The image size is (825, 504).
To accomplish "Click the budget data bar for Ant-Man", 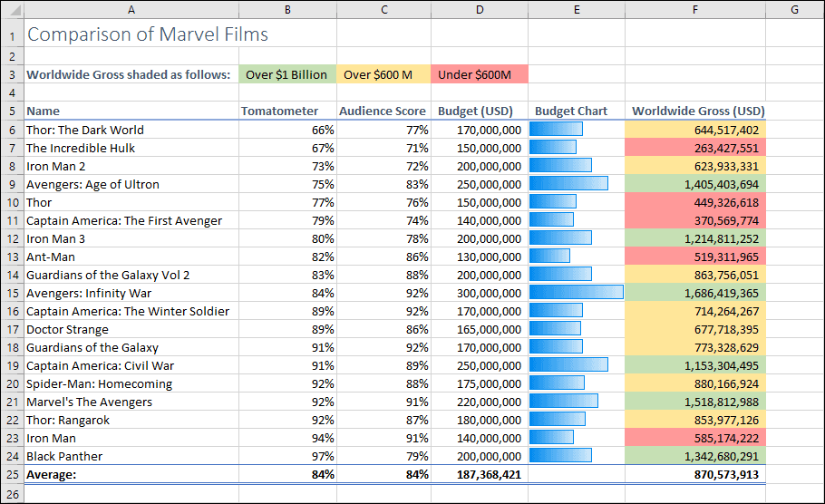I will [550, 257].
